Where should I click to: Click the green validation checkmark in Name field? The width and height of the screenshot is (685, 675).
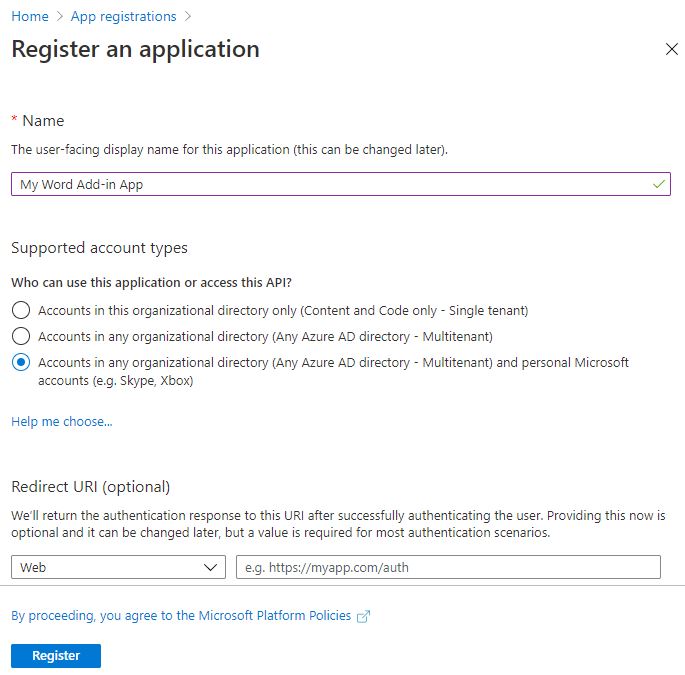[x=658, y=184]
